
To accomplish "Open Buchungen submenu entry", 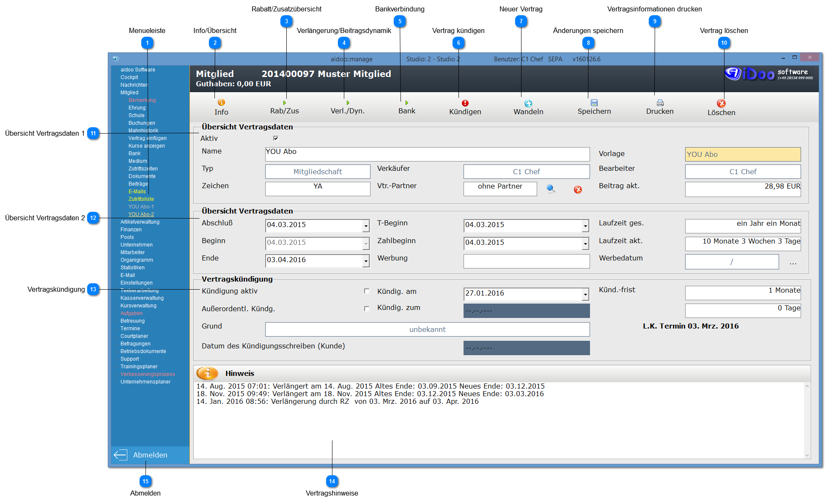I will [x=142, y=123].
